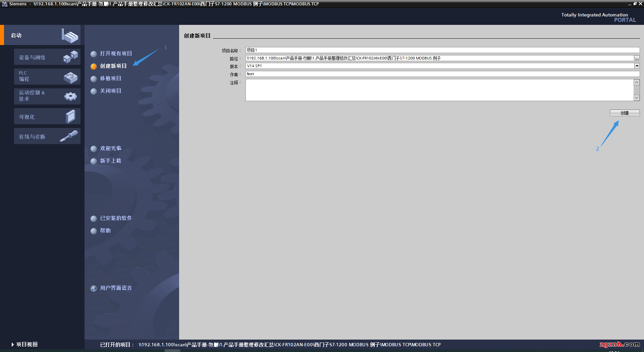Click the path browse "..." button

pos(637,58)
